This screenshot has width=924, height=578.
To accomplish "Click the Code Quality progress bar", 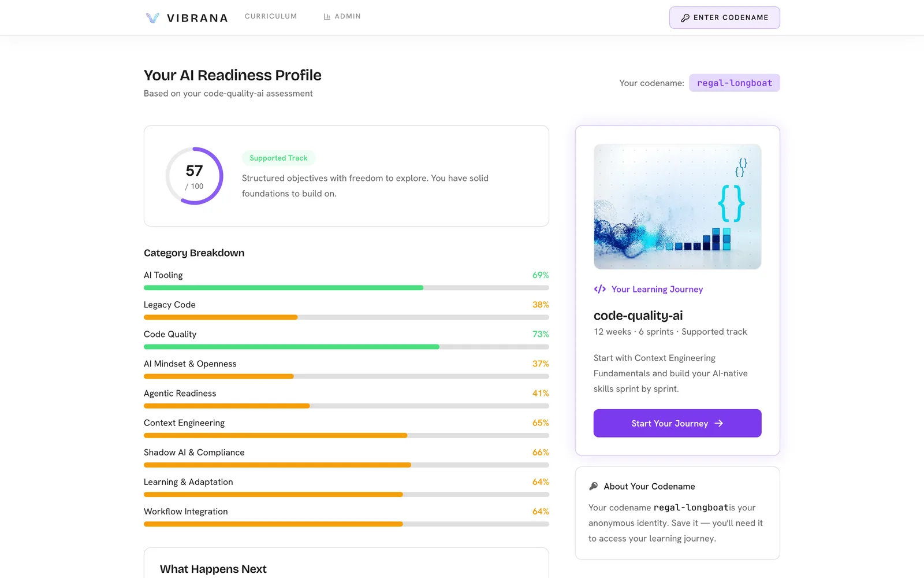I will pyautogui.click(x=346, y=347).
